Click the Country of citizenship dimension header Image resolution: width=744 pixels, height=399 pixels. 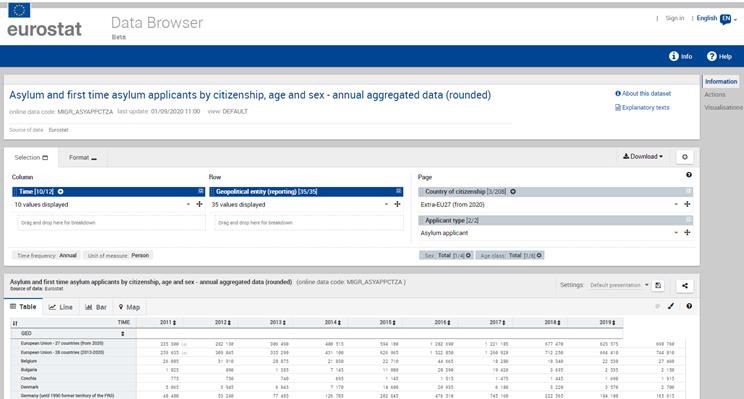click(555, 192)
